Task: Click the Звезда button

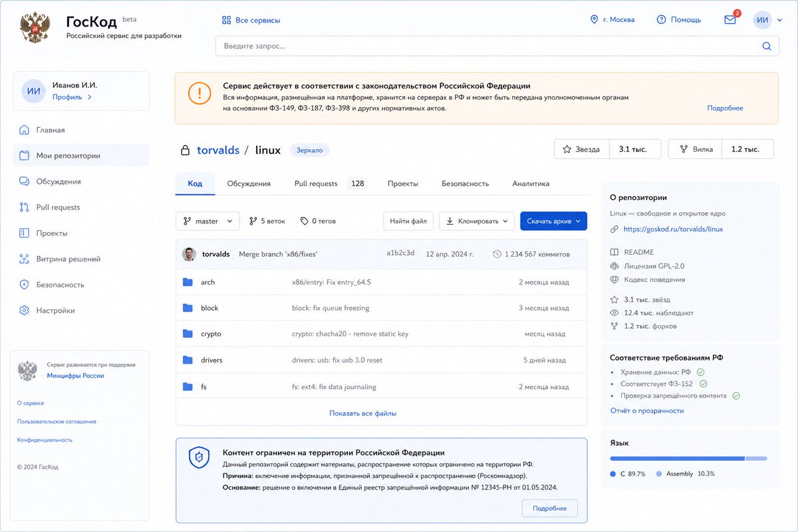Action: 582,150
